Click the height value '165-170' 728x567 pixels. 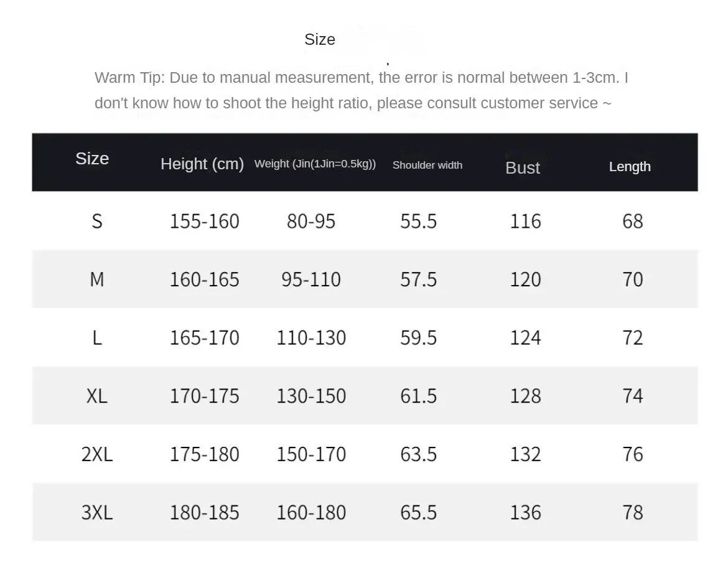pos(205,337)
